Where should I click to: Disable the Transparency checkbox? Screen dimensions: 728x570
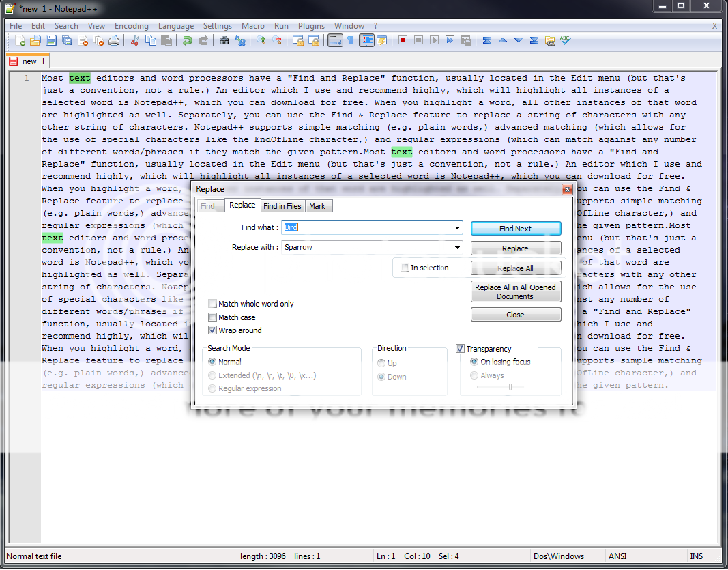[x=460, y=348]
